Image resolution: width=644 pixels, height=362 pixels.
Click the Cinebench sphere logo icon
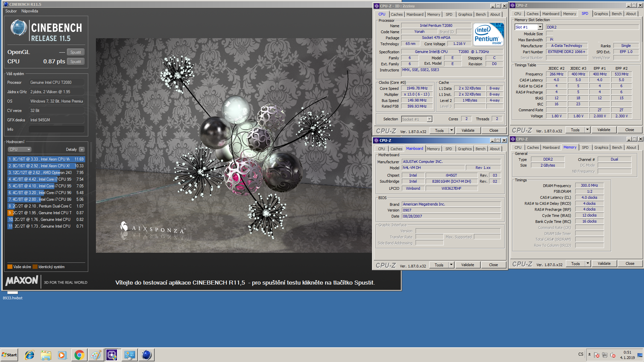point(18,28)
